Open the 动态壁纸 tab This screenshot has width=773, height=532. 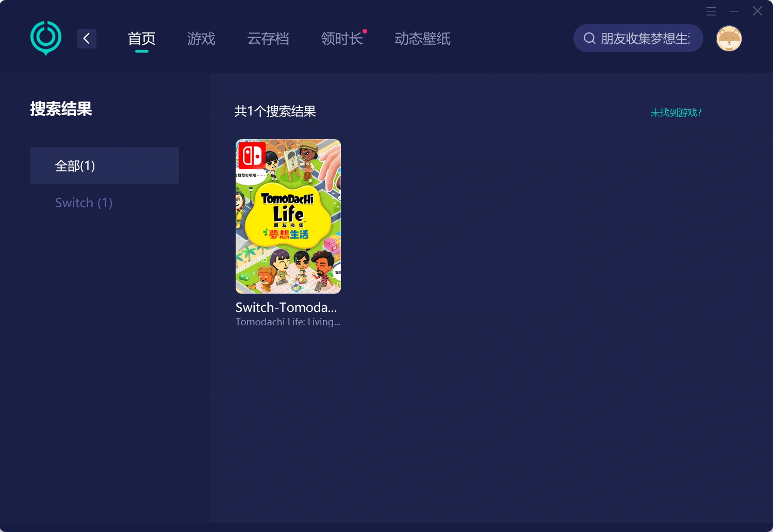pyautogui.click(x=422, y=39)
